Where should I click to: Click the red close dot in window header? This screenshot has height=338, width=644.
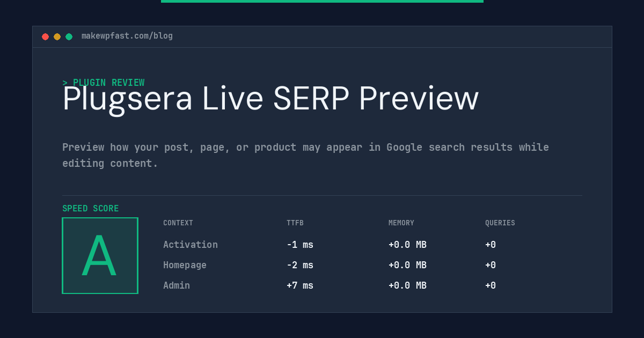pyautogui.click(x=45, y=36)
